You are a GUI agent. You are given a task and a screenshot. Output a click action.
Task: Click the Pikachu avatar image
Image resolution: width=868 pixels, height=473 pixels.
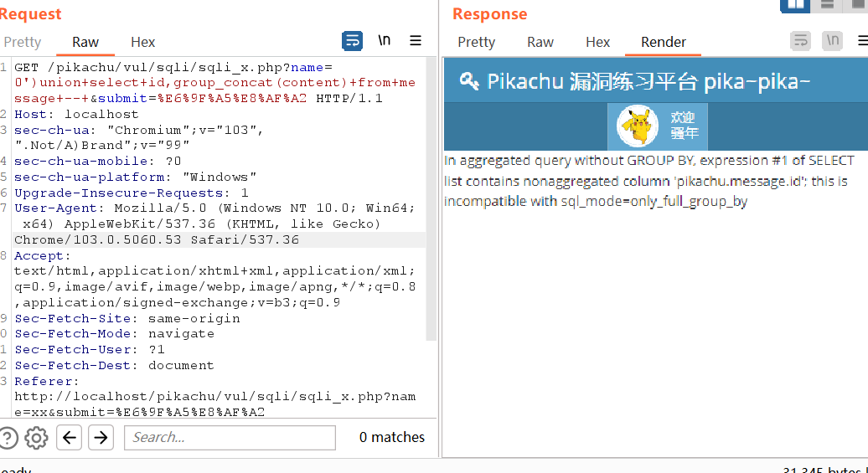[637, 126]
